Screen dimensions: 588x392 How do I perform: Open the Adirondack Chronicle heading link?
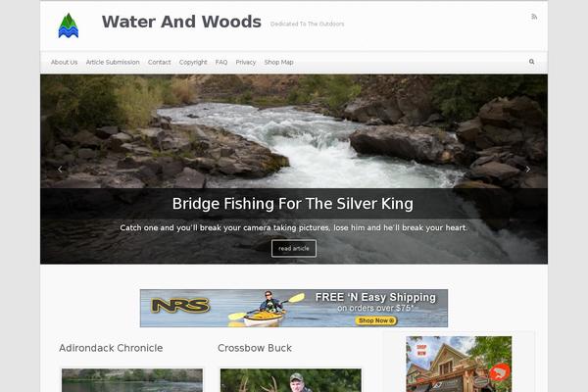tap(111, 348)
